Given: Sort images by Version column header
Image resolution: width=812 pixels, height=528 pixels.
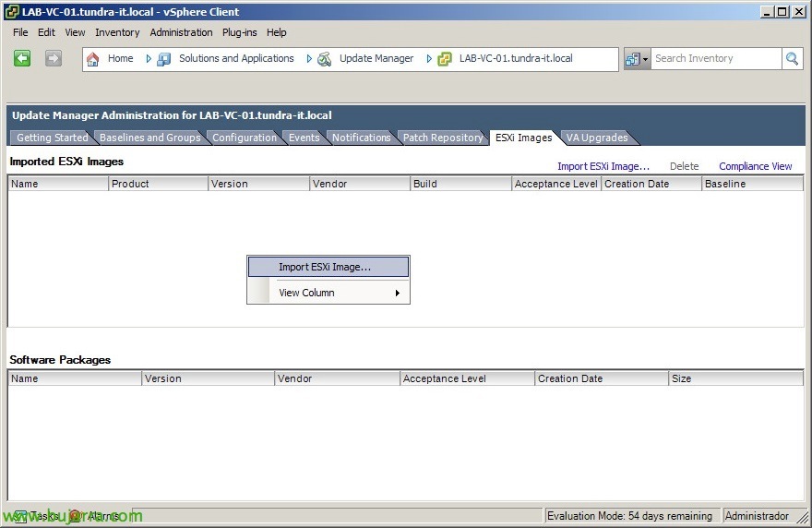Looking at the screenshot, I should pos(259,184).
